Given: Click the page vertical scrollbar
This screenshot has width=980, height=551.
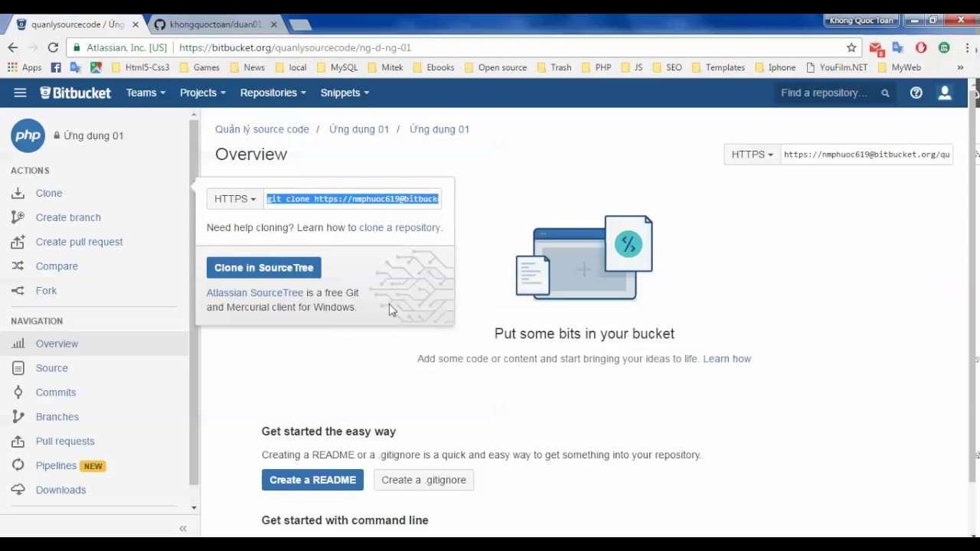Looking at the screenshot, I should 973,287.
